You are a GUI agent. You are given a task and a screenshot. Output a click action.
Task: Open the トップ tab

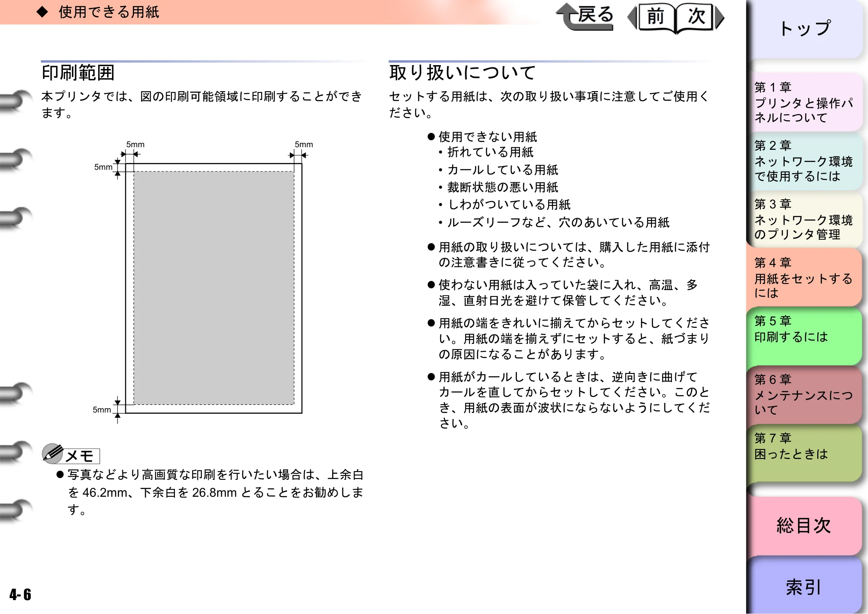tap(805, 29)
